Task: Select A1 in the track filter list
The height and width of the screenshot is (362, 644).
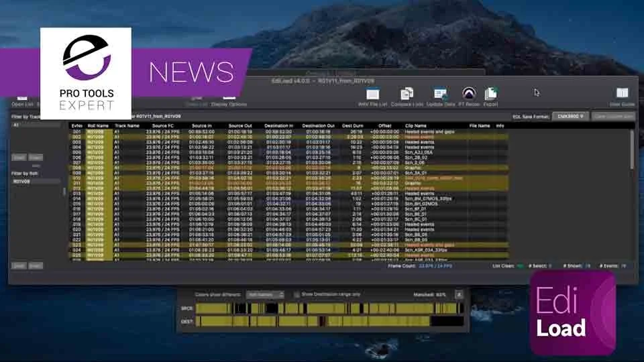Action: [36, 125]
